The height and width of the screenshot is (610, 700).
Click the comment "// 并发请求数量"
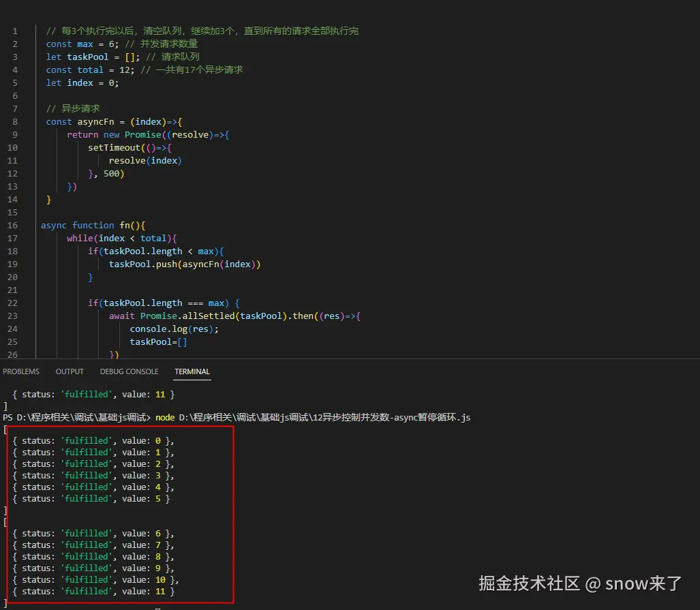point(161,44)
